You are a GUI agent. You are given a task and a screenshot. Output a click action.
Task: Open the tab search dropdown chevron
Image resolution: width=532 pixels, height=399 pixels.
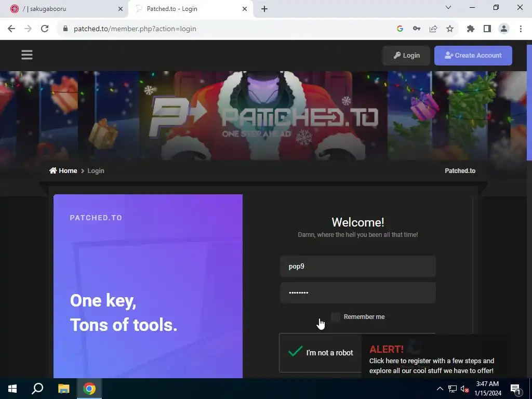pyautogui.click(x=448, y=7)
